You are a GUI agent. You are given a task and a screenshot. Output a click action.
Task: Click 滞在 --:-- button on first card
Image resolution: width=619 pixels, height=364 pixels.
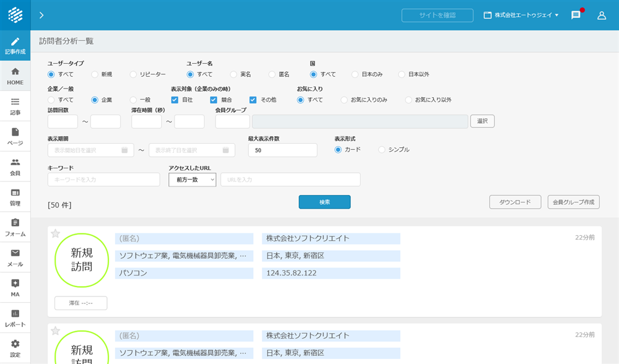coord(81,303)
